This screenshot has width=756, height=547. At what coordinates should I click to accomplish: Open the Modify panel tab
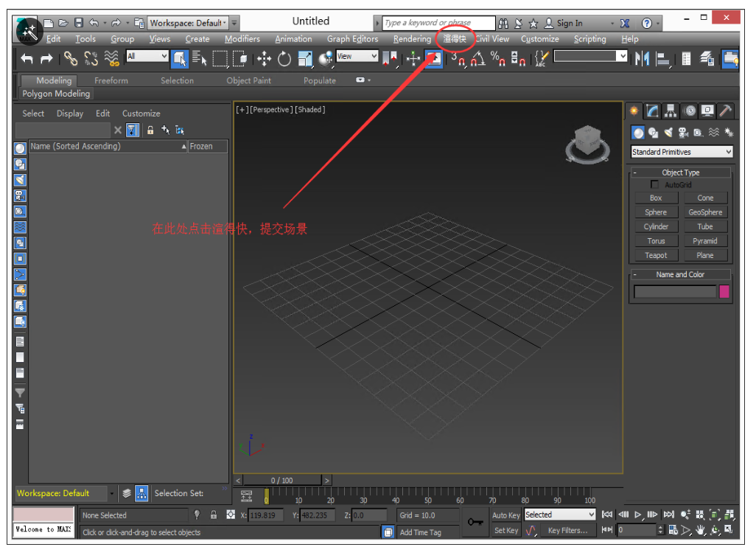pos(652,111)
